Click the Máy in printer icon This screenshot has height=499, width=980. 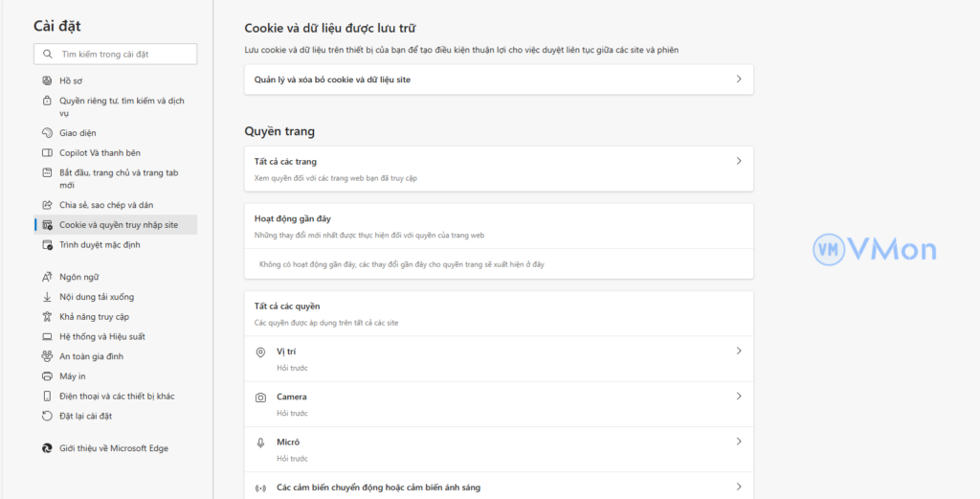point(47,376)
